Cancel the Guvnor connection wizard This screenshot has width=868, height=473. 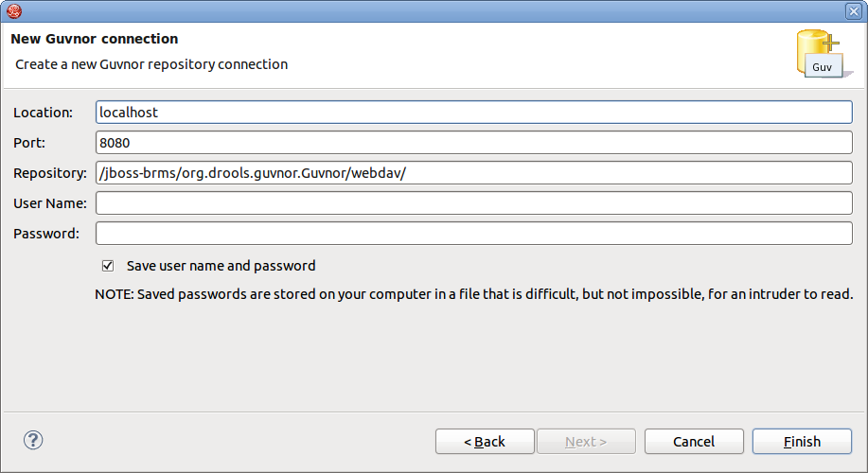[694, 442]
